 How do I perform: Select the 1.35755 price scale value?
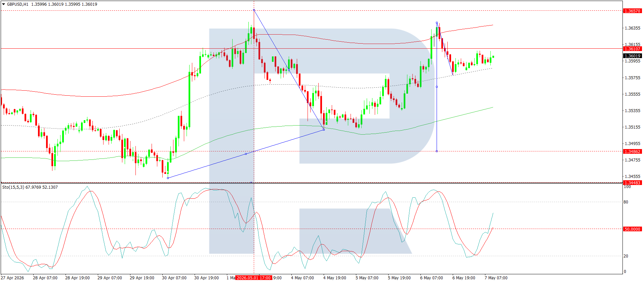tap(632, 78)
